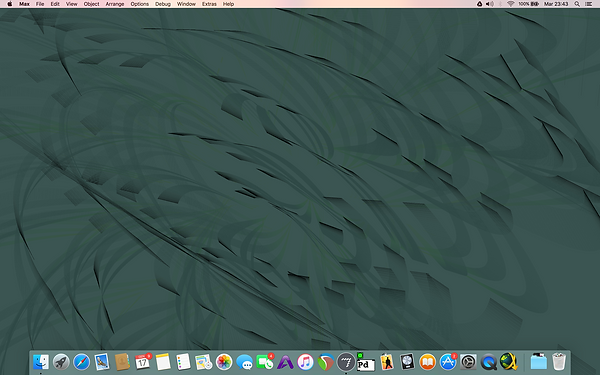Screen dimensions: 600x375
Task: Open the Max app icon in the Dock
Action: (346, 362)
